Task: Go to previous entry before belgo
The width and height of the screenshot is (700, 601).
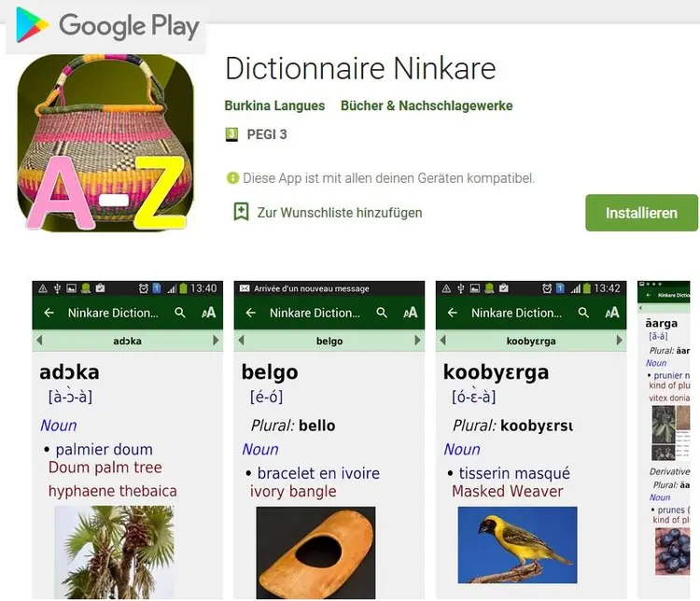Action: click(241, 341)
